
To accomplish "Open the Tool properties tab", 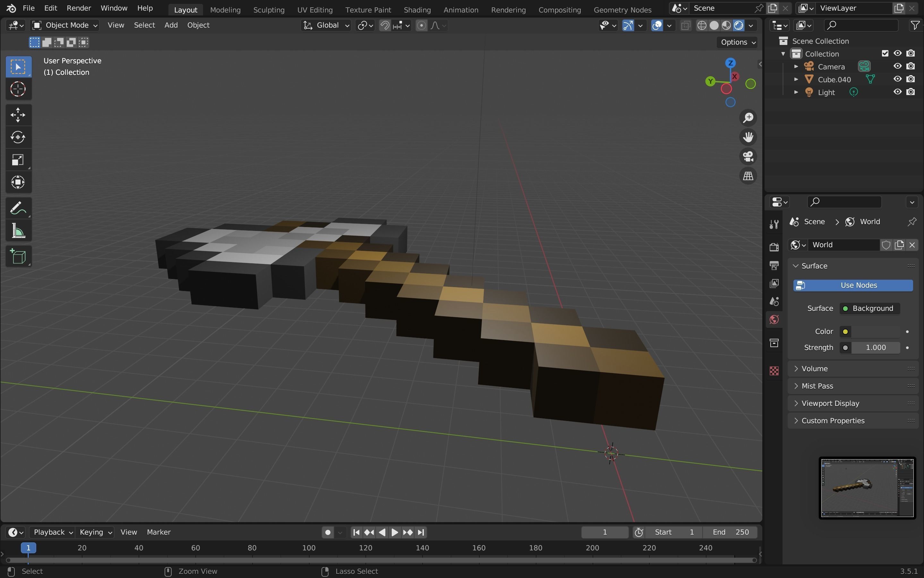I will pyautogui.click(x=774, y=224).
